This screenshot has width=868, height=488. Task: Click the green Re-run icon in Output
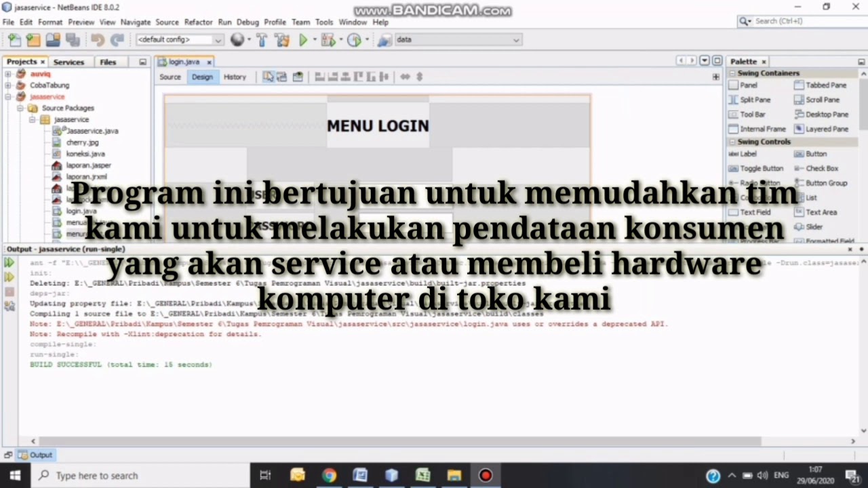pos(9,263)
